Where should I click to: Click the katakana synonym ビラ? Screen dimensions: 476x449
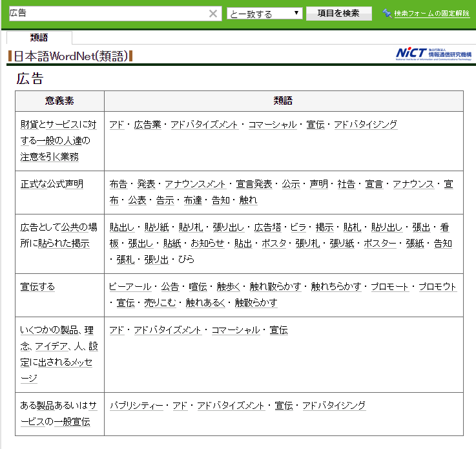pyautogui.click(x=298, y=227)
